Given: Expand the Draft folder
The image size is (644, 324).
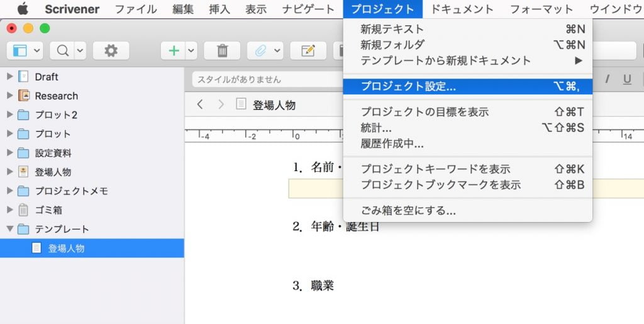Looking at the screenshot, I should 10,76.
